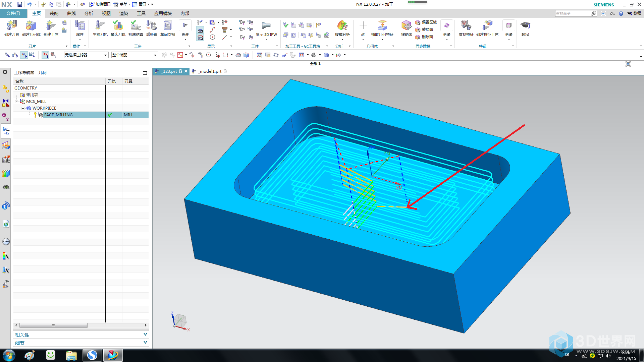Click the 偏置区域 offset region button
Image resolution: width=644 pixels, height=362 pixels.
tap(426, 22)
